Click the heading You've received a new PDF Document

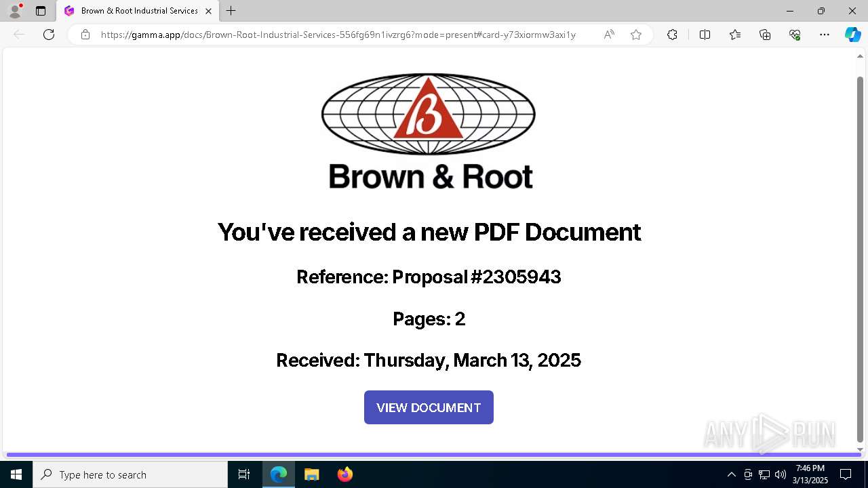pos(429,232)
